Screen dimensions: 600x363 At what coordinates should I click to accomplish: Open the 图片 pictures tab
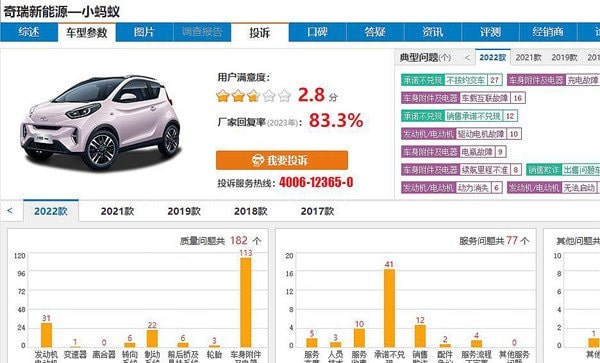[144, 32]
